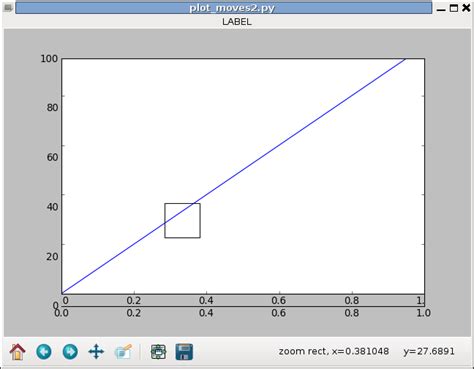Click the y-axis label 80
474x369 pixels.
tap(52, 108)
